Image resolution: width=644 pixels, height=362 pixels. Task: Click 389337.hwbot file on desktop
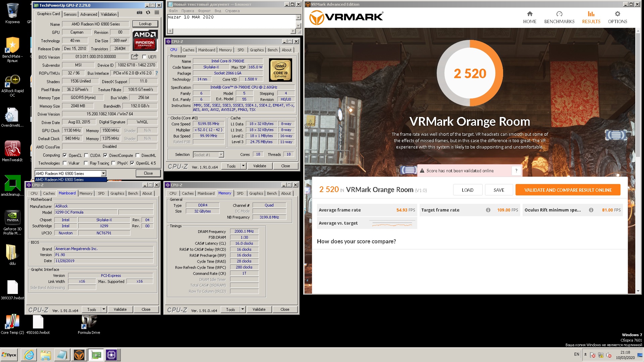click(x=12, y=290)
